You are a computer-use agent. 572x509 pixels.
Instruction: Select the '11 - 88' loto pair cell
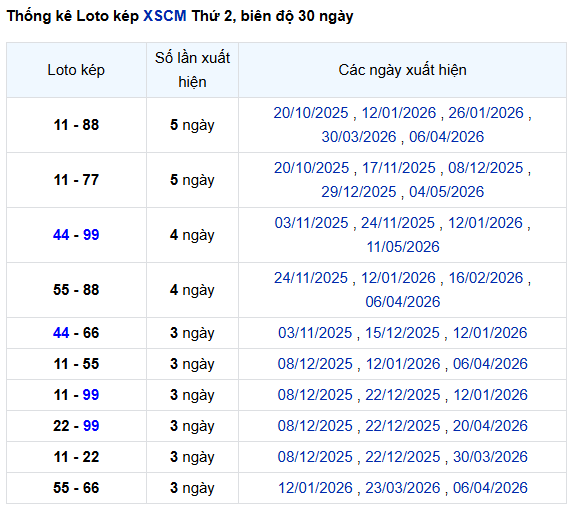point(76,125)
